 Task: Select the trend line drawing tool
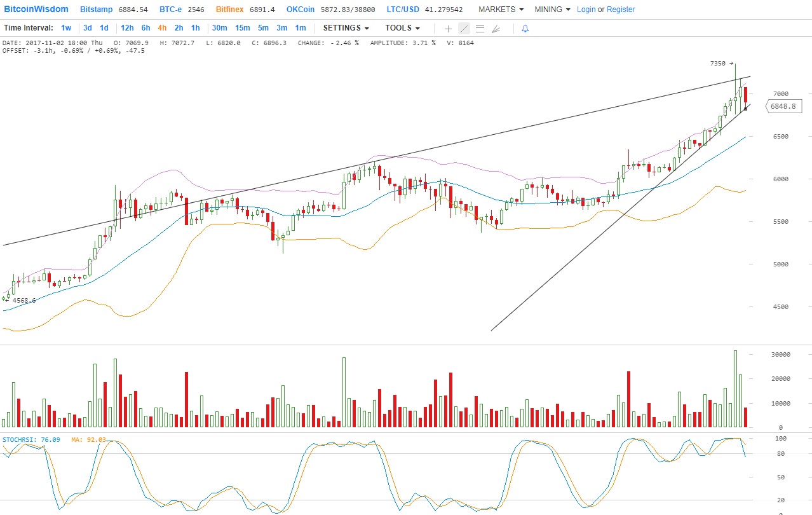(464, 29)
